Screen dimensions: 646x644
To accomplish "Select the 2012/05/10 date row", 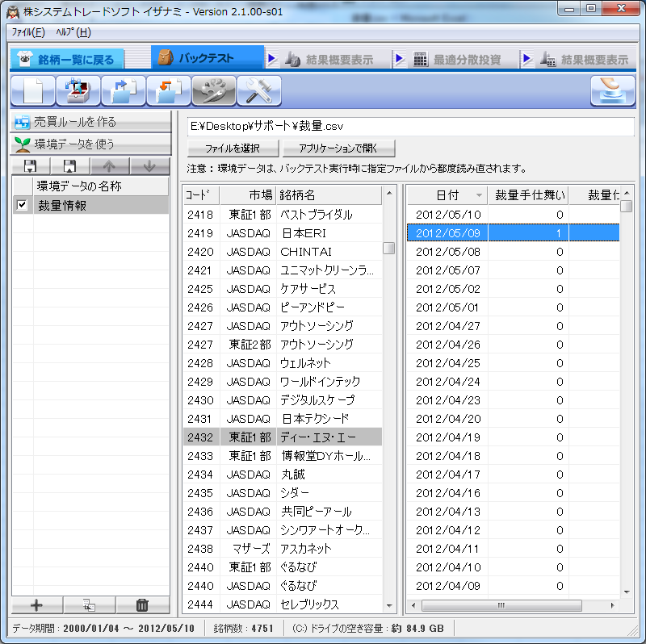I will (514, 215).
